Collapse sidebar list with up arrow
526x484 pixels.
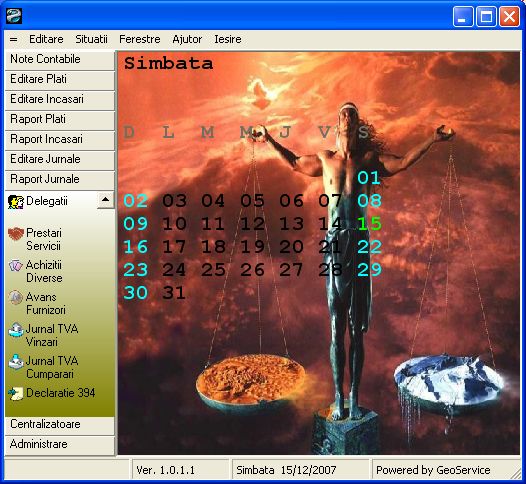point(106,200)
